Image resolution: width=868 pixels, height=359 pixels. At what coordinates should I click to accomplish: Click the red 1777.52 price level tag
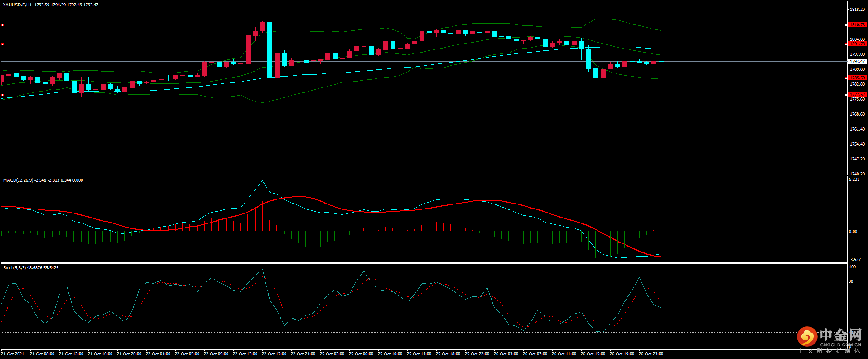tap(857, 95)
